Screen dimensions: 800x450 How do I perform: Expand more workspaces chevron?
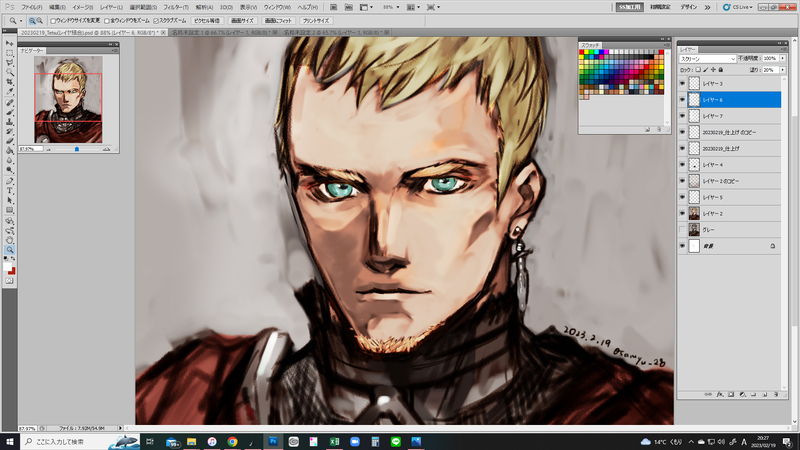pyautogui.click(x=707, y=8)
